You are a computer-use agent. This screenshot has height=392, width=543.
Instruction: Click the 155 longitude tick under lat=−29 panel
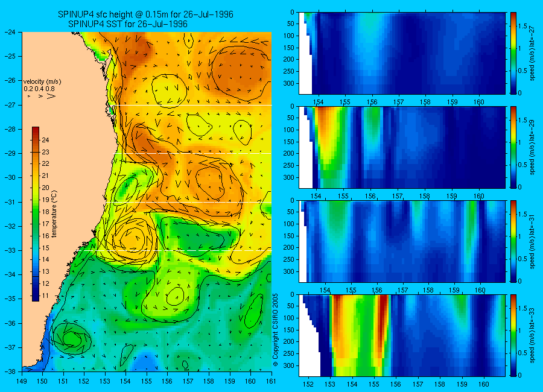pos(343,196)
